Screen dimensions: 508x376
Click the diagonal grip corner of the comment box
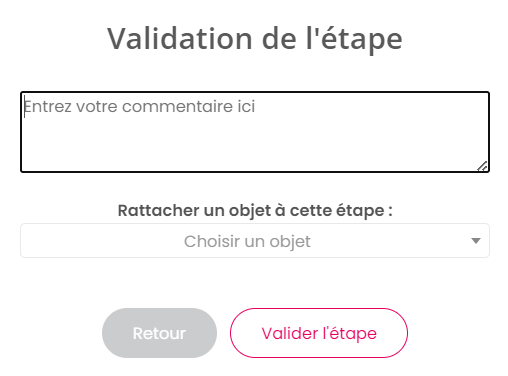[482, 166]
